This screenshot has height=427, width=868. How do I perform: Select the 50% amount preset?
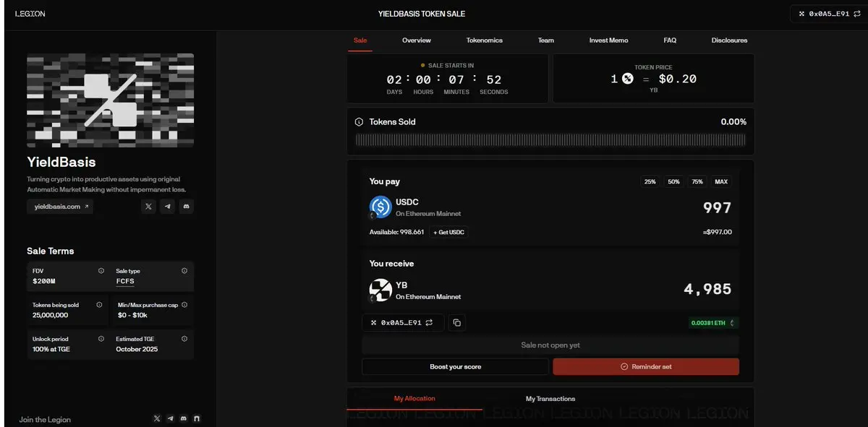tap(673, 182)
